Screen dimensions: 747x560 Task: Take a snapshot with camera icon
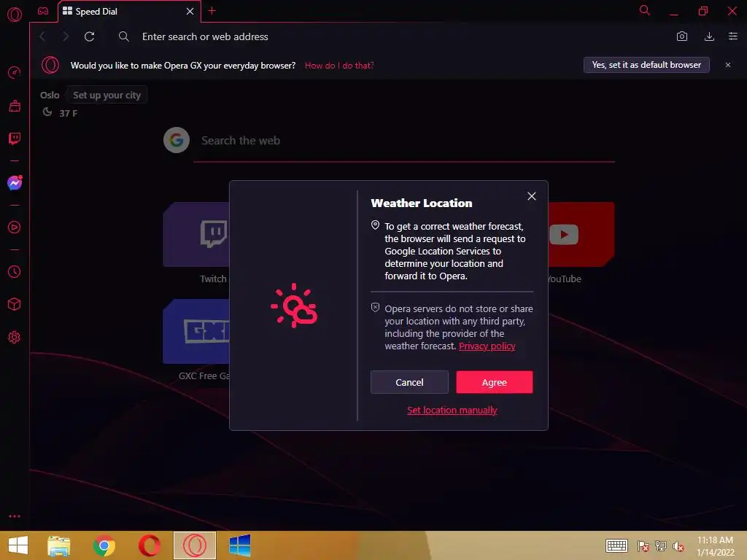pyautogui.click(x=682, y=36)
